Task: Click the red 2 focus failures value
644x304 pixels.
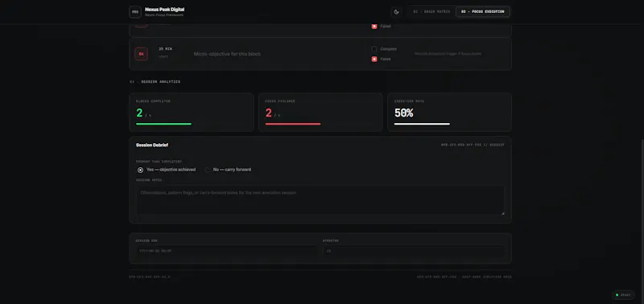Action: pos(269,113)
